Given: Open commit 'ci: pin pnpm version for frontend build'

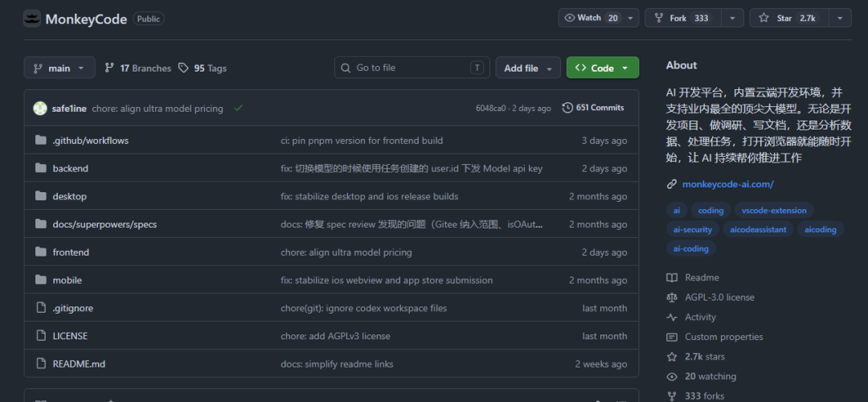Looking at the screenshot, I should pos(362,141).
